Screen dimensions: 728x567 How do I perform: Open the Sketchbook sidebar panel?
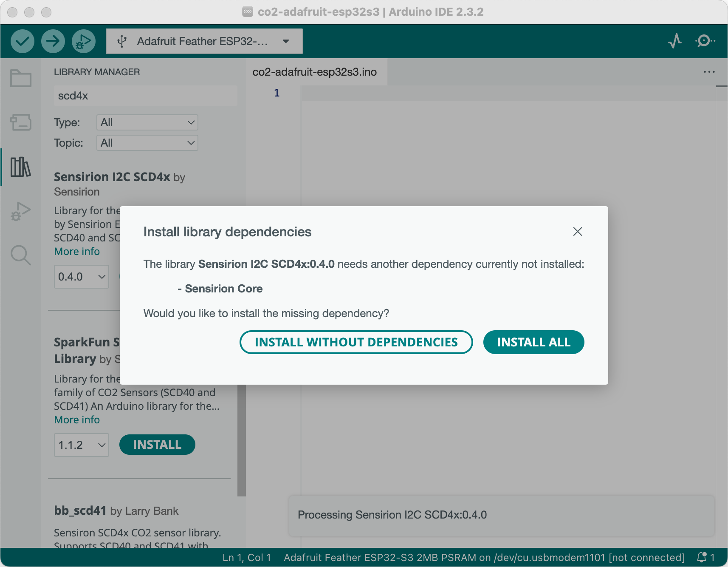click(x=20, y=78)
